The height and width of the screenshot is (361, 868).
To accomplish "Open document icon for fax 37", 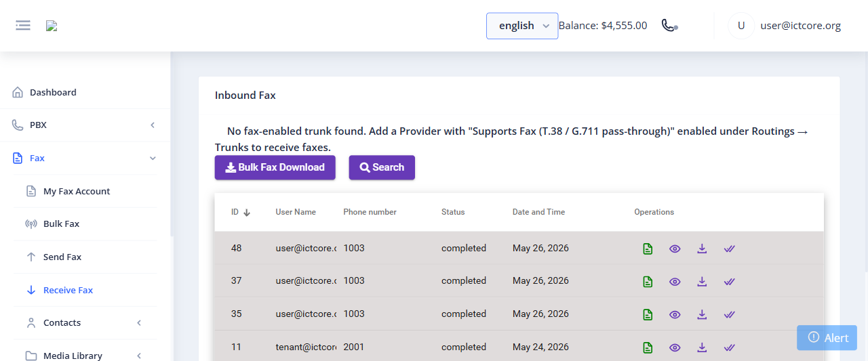I will (x=648, y=281).
